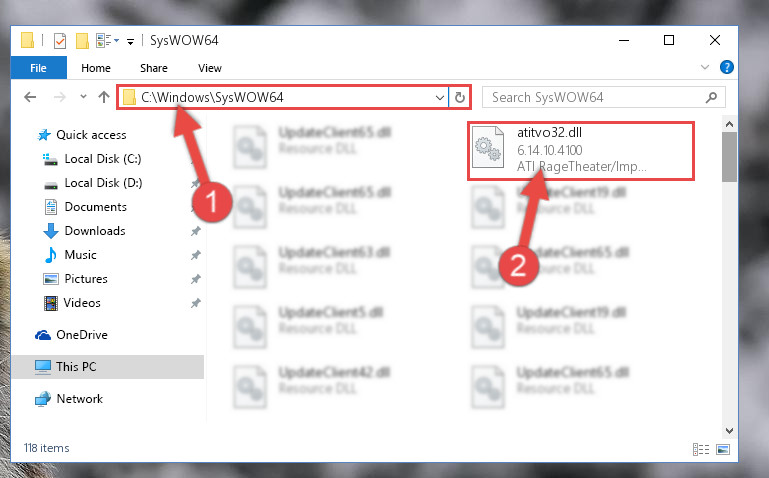
Task: Select the atitvo32.dll file
Action: [581, 151]
